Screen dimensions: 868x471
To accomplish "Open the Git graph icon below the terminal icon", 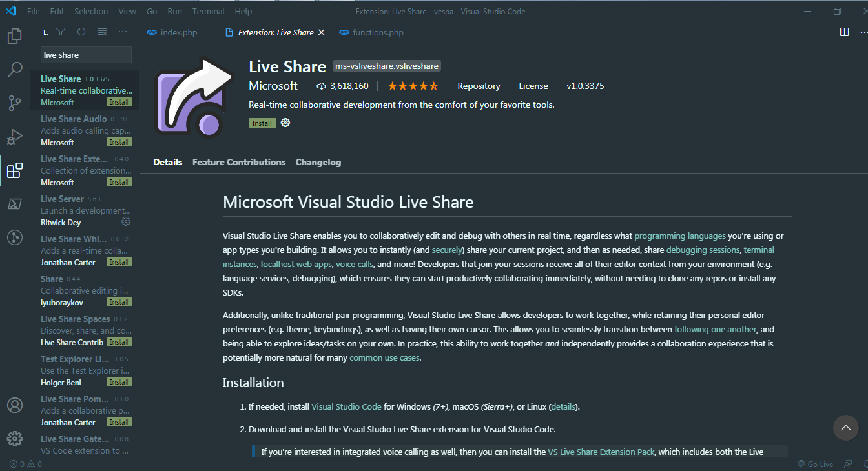I will tap(14, 237).
